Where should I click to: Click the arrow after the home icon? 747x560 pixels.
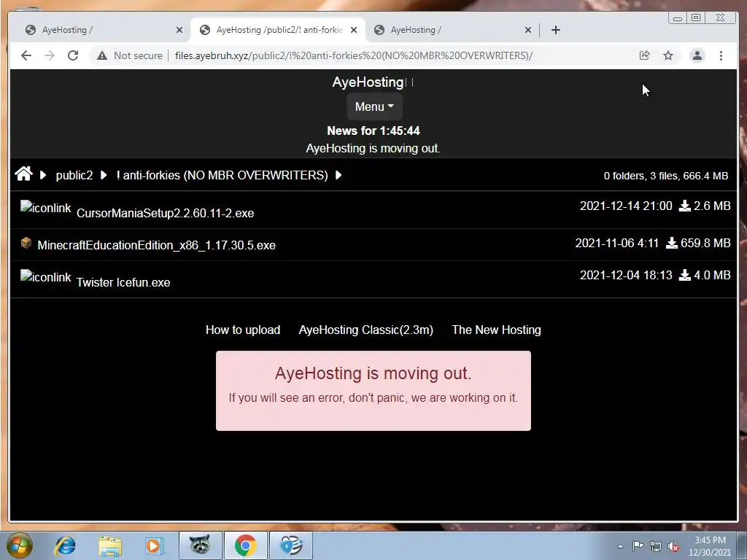[x=43, y=175]
